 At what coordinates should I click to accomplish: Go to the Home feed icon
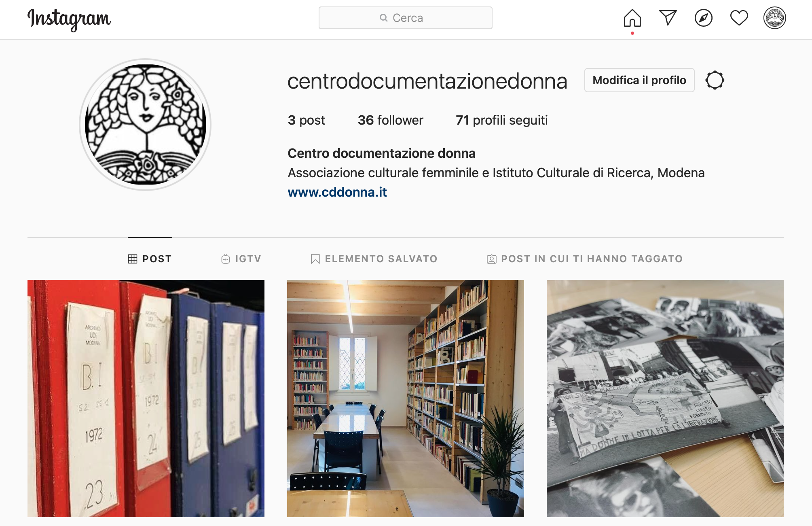(632, 18)
